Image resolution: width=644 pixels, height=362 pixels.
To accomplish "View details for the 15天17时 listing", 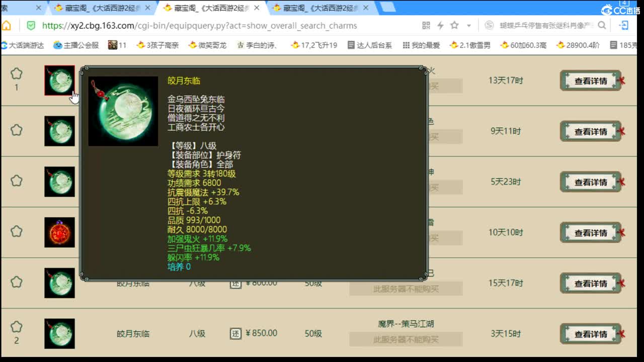I will pyautogui.click(x=591, y=284).
